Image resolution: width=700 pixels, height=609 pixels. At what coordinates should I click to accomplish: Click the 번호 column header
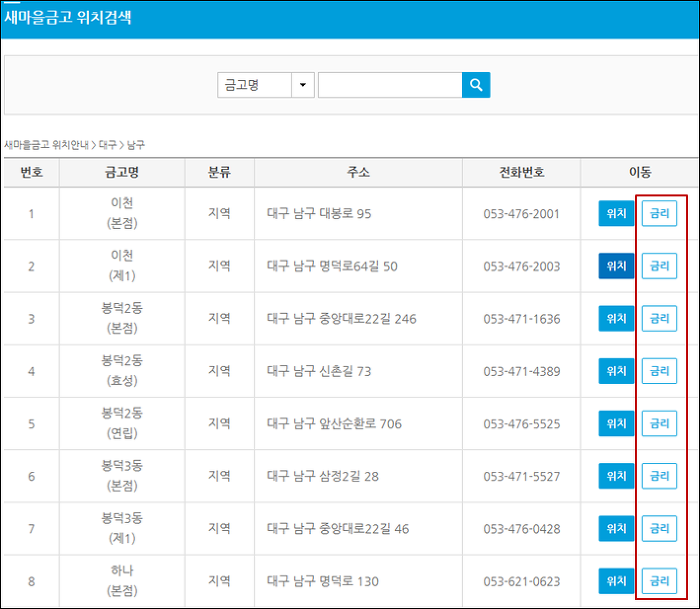(32, 172)
